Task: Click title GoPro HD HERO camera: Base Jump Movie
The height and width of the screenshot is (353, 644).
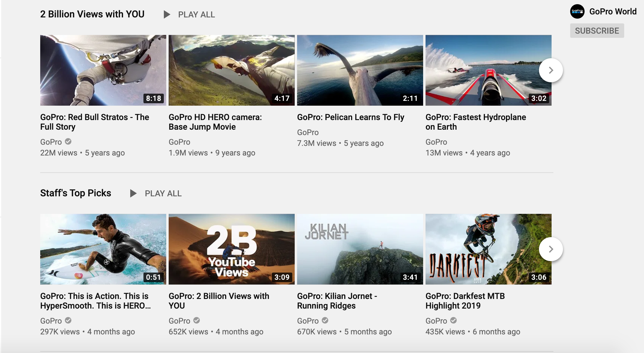Action: click(x=215, y=122)
